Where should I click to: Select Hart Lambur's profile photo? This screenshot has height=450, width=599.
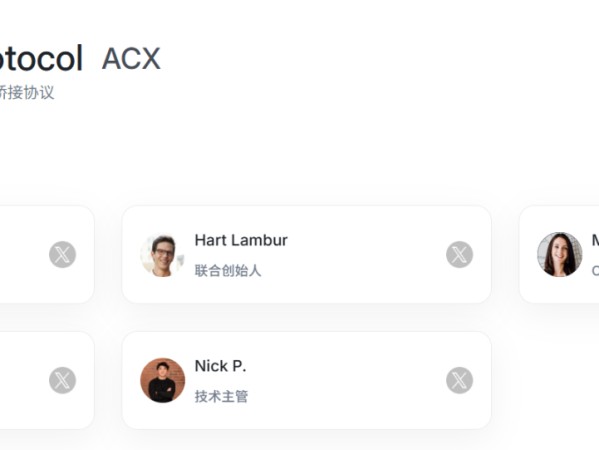[x=163, y=254]
